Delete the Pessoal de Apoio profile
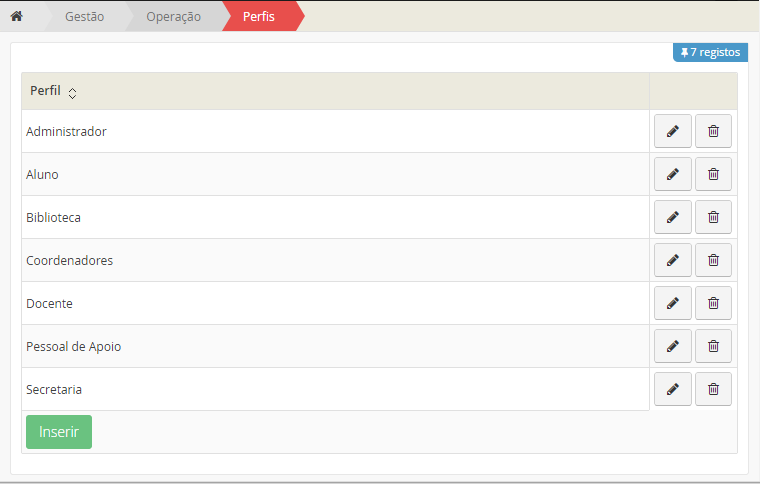The width and height of the screenshot is (760, 484). pos(713,346)
